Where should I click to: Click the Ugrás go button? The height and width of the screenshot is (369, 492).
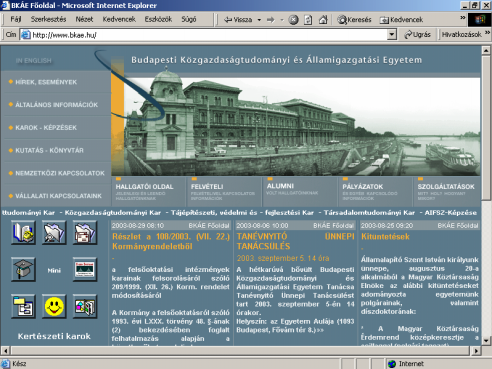pos(417,34)
